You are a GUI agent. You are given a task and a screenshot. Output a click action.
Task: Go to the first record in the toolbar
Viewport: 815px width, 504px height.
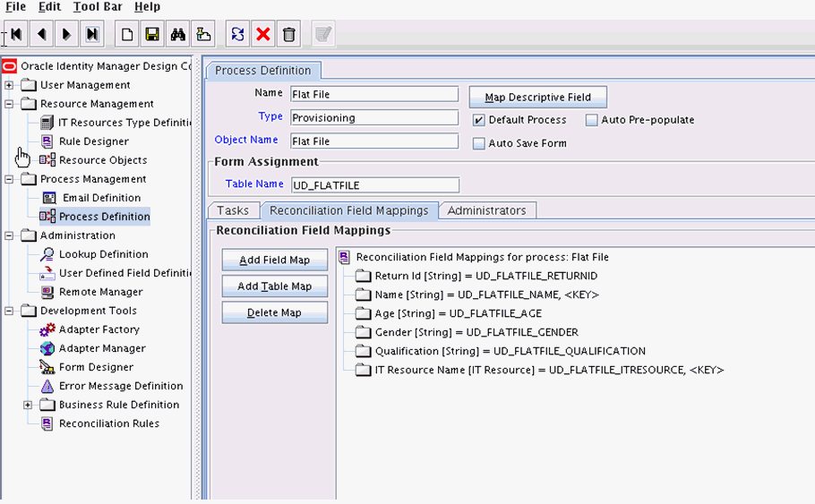pyautogui.click(x=16, y=34)
